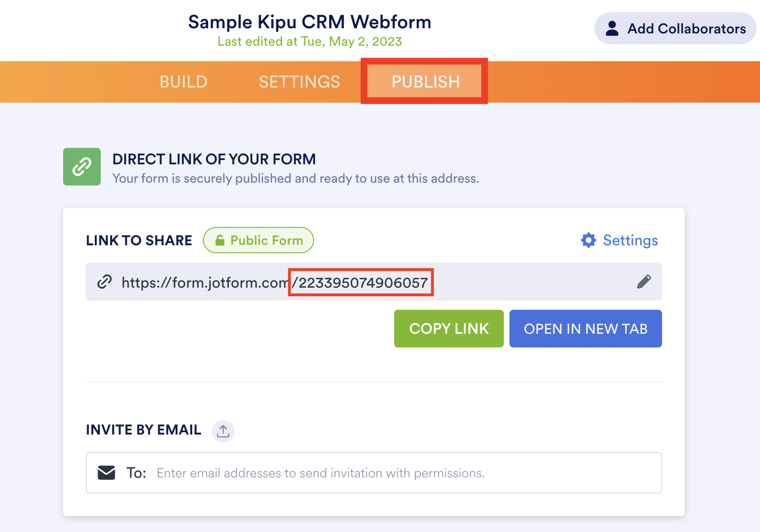Open the blue Settings link

coord(630,240)
